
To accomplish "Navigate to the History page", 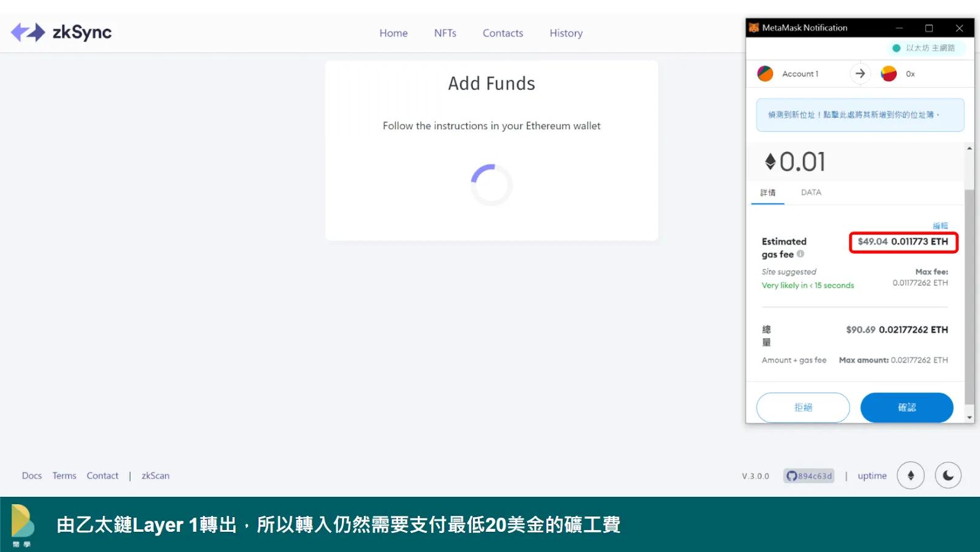I will pos(565,33).
